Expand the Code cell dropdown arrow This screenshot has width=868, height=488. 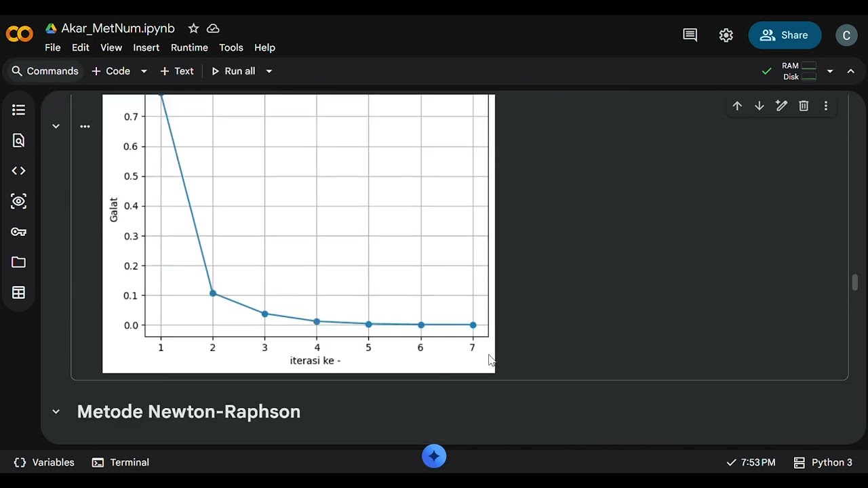click(x=144, y=71)
